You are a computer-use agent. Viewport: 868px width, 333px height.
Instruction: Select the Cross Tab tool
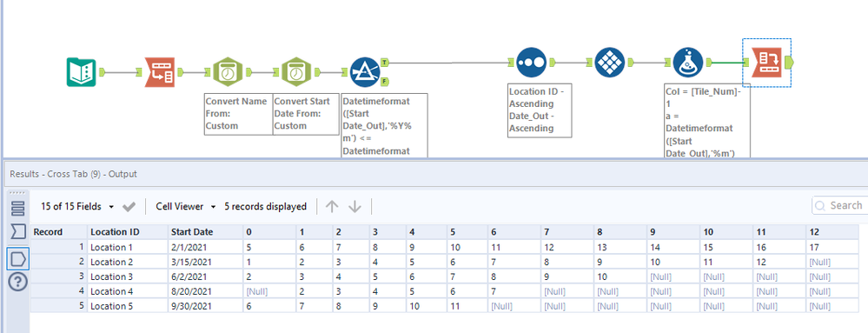pos(766,63)
